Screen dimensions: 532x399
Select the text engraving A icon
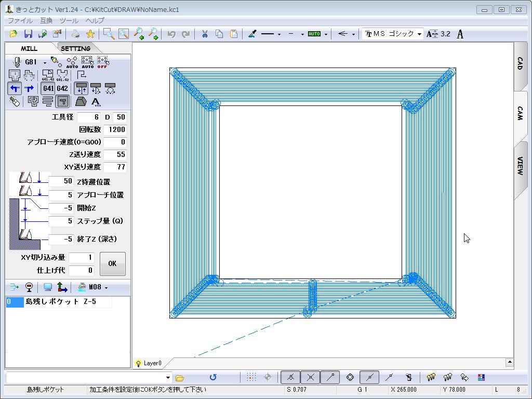click(x=96, y=101)
